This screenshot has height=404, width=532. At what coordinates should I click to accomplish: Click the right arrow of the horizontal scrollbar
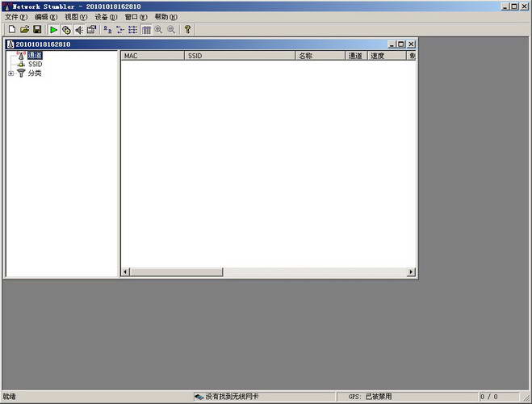click(411, 272)
